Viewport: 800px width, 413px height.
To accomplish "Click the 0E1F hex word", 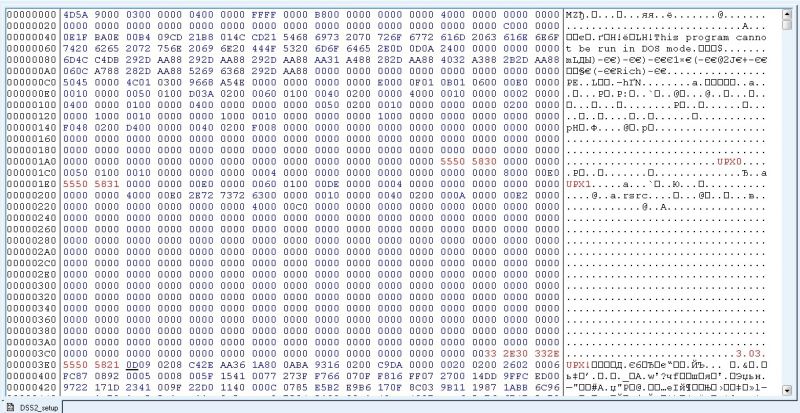I will point(76,37).
